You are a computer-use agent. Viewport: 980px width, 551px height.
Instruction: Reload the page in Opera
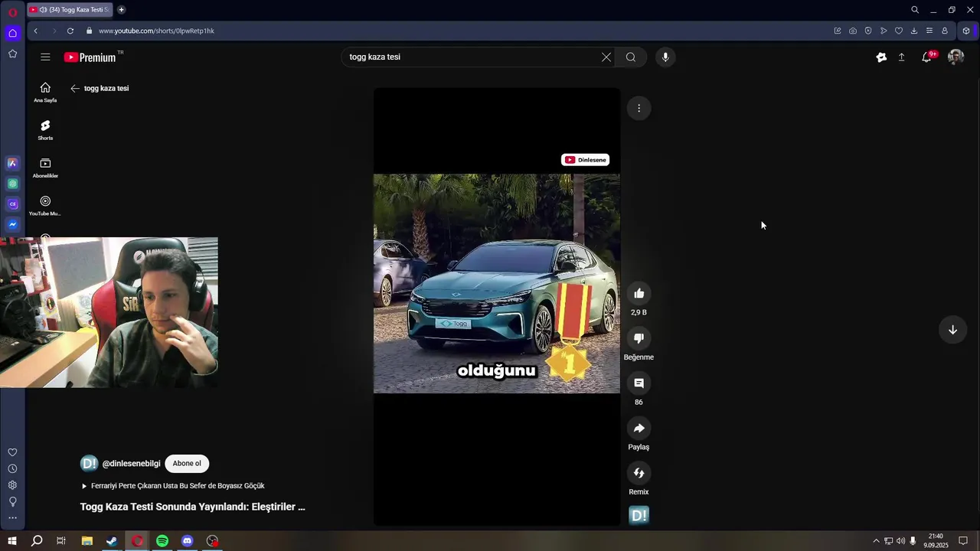(x=70, y=31)
